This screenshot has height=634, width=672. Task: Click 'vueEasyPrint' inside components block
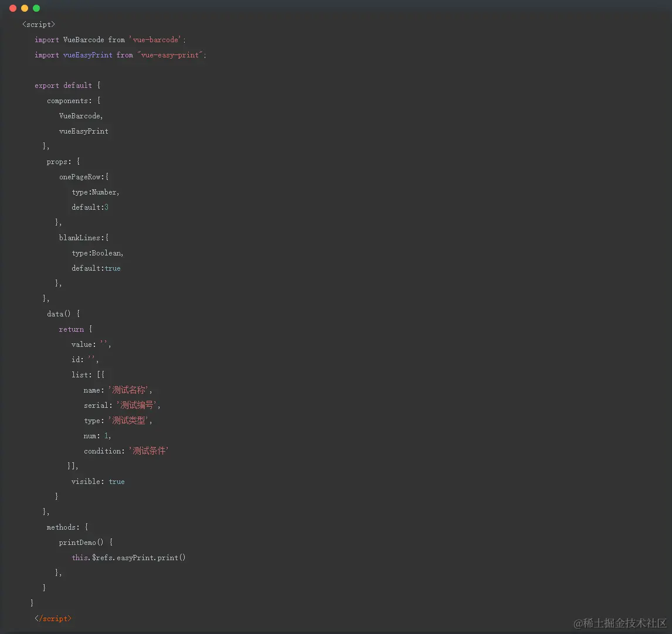point(84,131)
